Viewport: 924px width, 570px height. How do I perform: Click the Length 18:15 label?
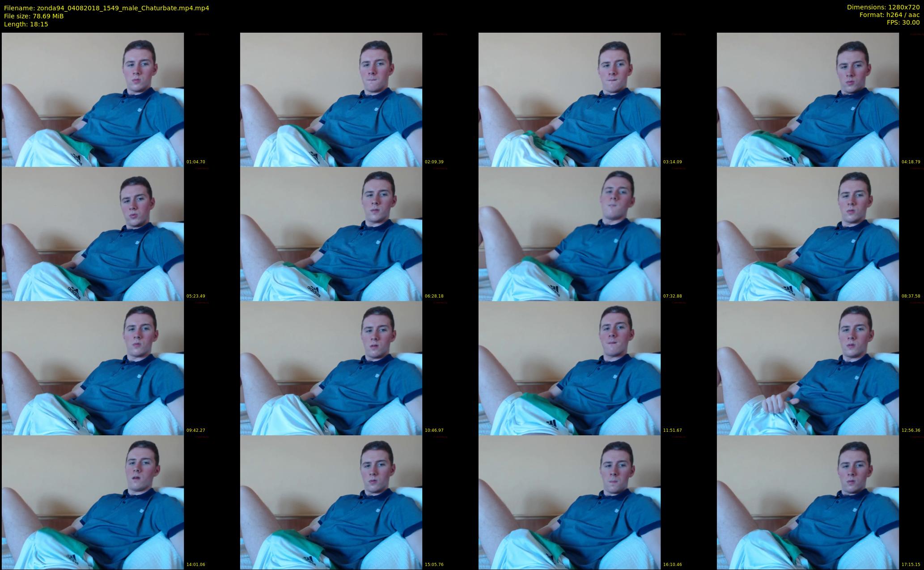tap(26, 24)
